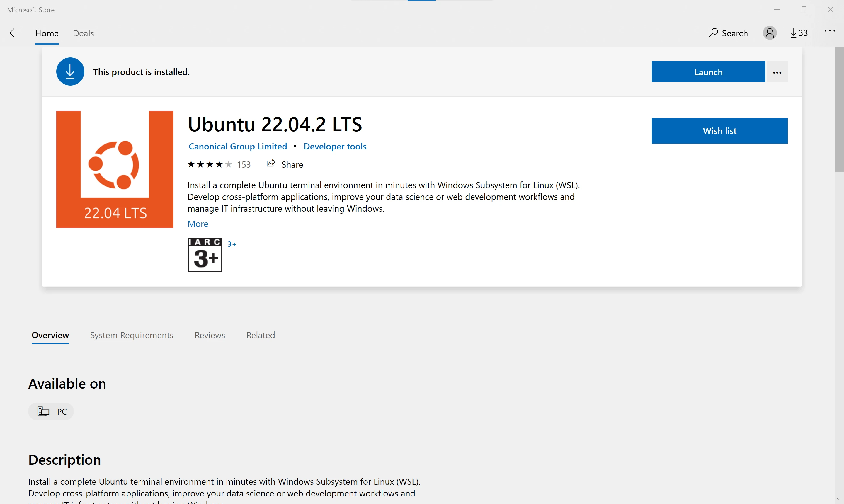Expand description with More link
Image resolution: width=844 pixels, height=504 pixels.
(x=198, y=224)
